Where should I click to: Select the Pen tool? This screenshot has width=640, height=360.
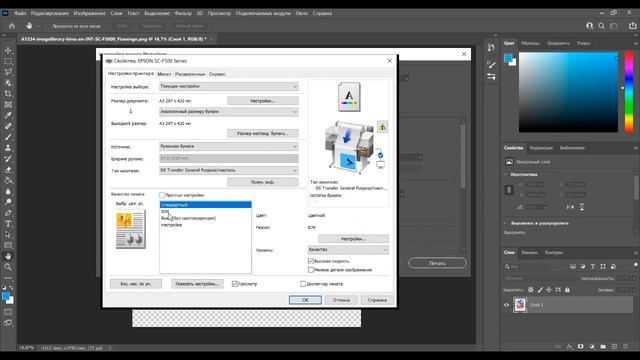tap(8, 213)
